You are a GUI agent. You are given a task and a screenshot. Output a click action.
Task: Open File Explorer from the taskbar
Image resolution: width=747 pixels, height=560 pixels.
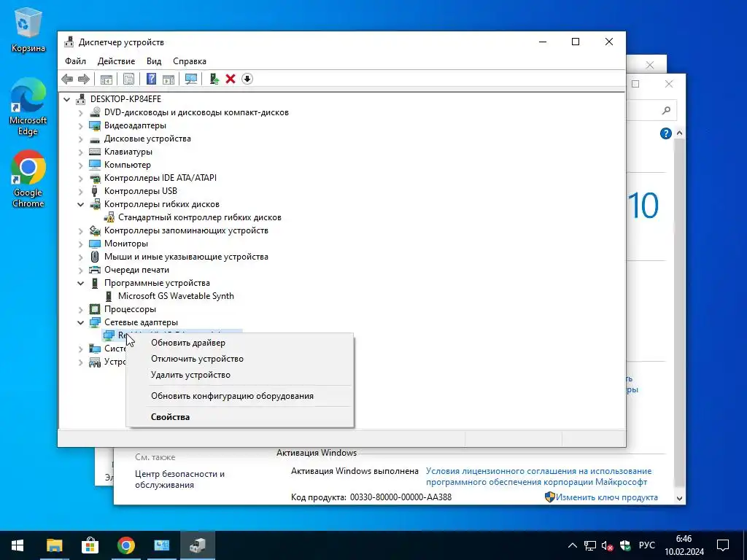point(54,545)
